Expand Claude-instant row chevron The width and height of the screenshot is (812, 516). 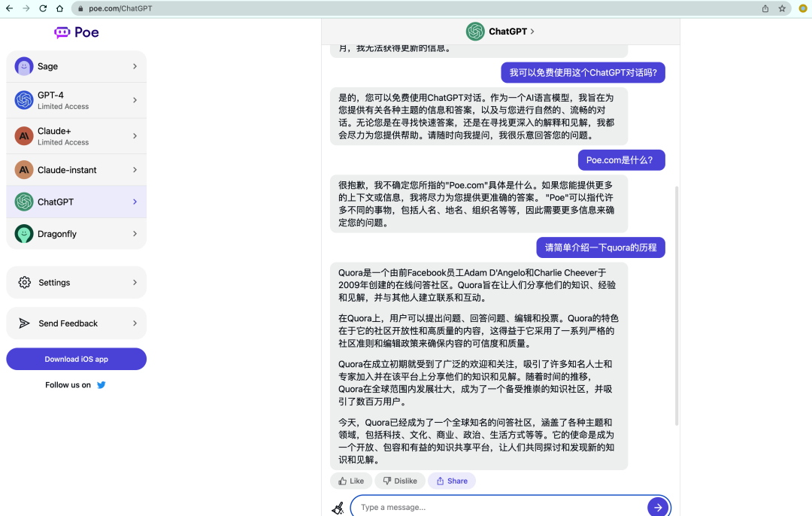[x=135, y=170]
